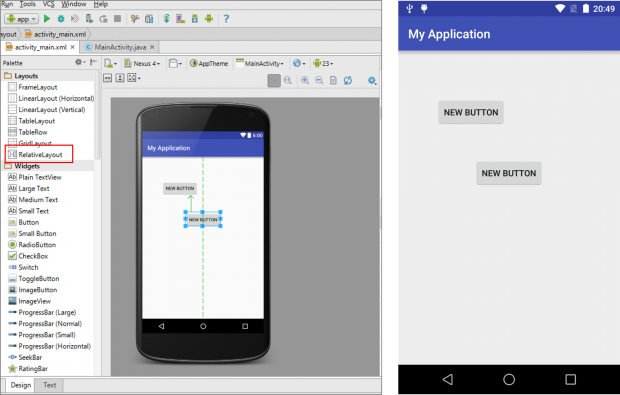The image size is (620, 395).
Task: Click the Debug app bug icon
Action: click(x=60, y=19)
